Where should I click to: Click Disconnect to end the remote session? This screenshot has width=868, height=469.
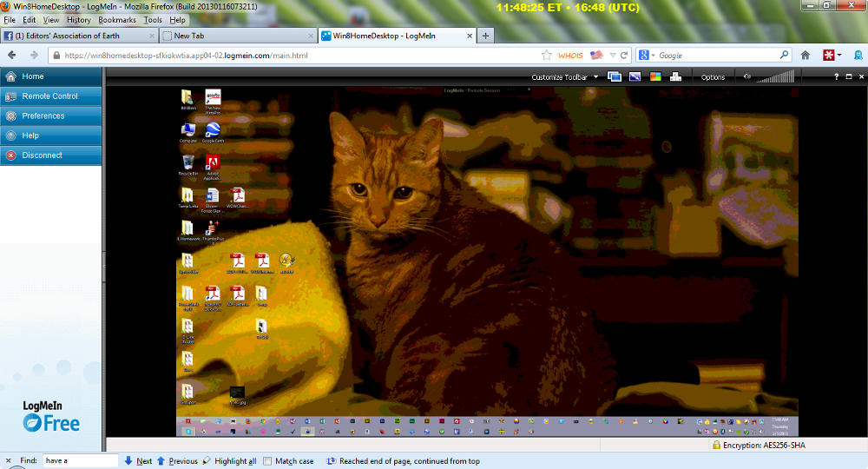click(x=51, y=155)
